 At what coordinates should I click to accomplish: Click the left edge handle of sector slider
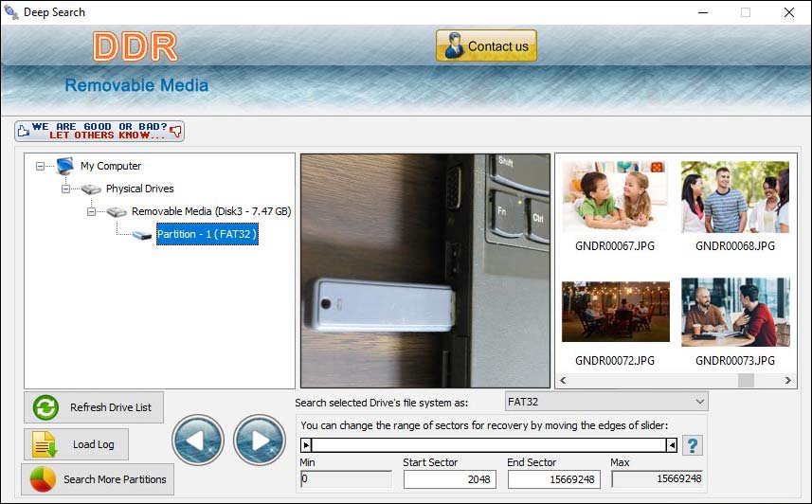(x=306, y=445)
